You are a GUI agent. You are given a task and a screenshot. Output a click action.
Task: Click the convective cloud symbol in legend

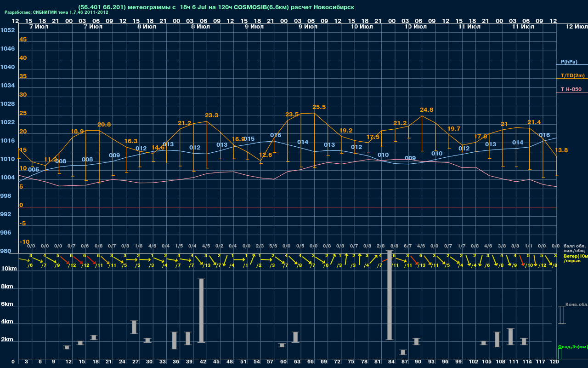(562, 315)
